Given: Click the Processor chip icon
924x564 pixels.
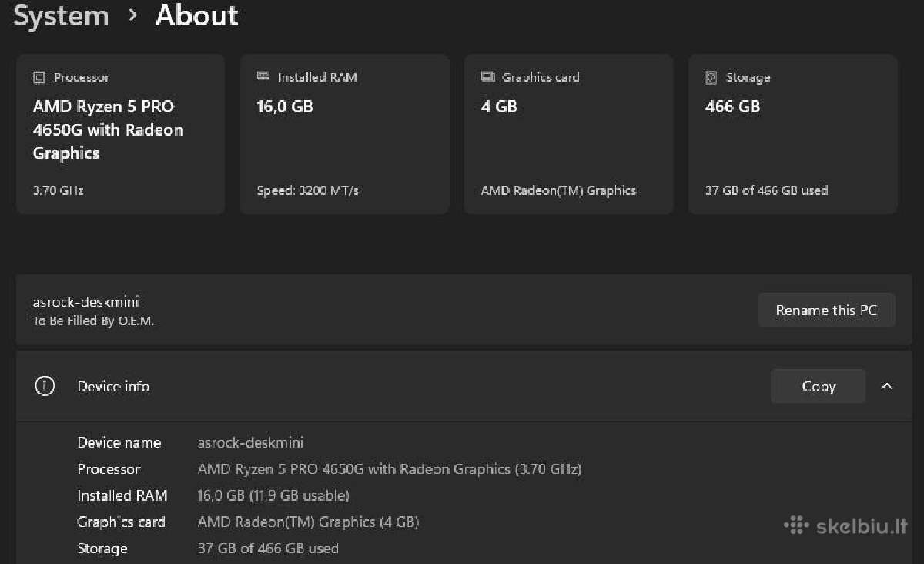Looking at the screenshot, I should 39,78.
